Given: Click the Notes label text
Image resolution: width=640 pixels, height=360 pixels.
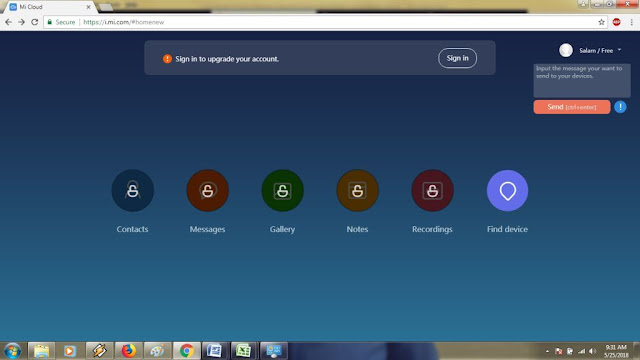Looking at the screenshot, I should coord(358,229).
